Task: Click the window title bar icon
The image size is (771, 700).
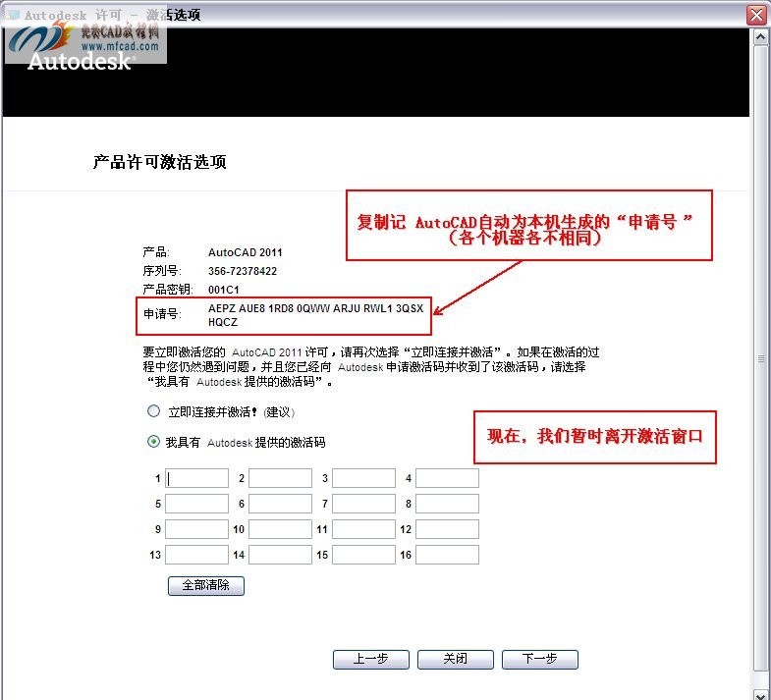Action: click(x=13, y=15)
